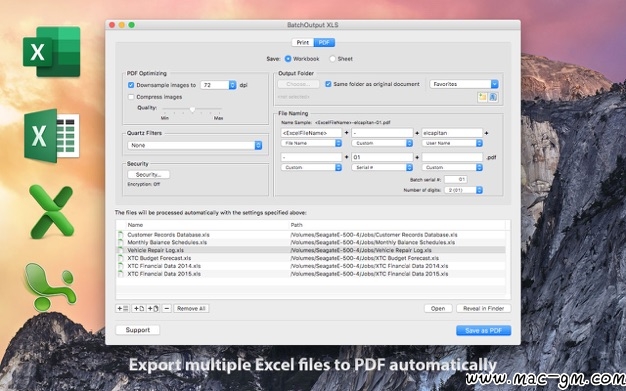Click the blue manage favorites icon
This screenshot has height=391, width=626.
pyautogui.click(x=493, y=97)
